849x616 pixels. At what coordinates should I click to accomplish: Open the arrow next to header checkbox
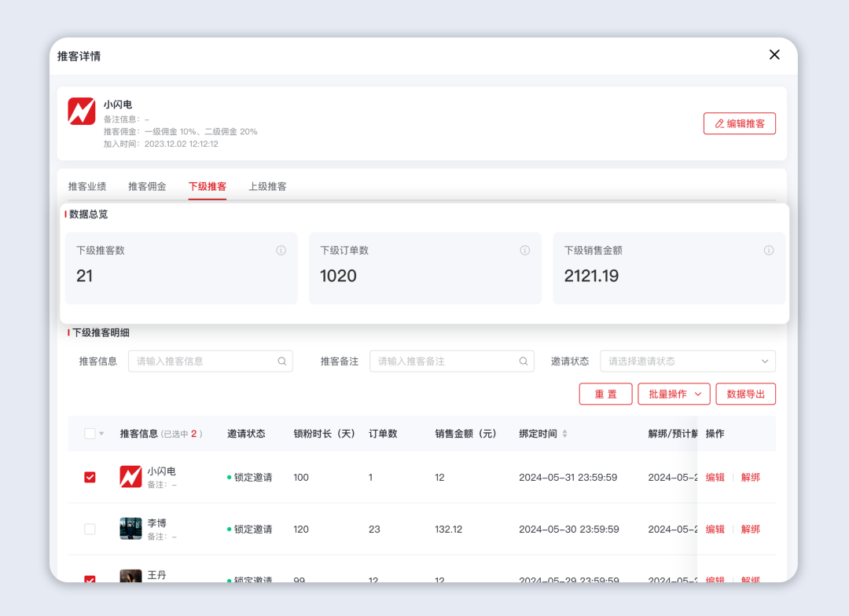[x=101, y=434]
